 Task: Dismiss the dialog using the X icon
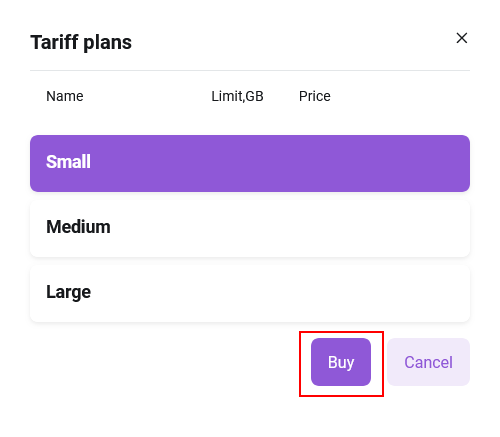point(462,38)
